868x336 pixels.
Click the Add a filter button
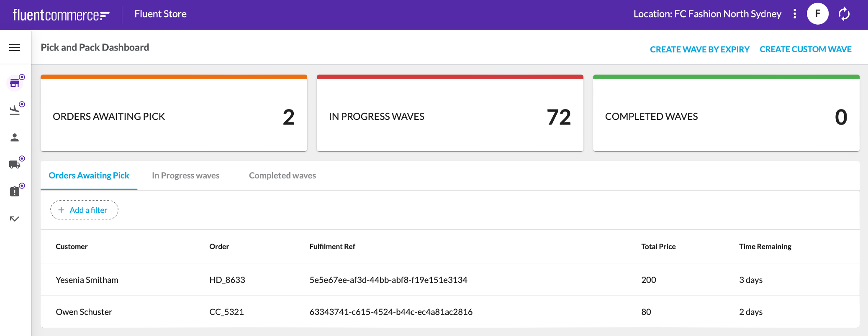[x=84, y=210]
